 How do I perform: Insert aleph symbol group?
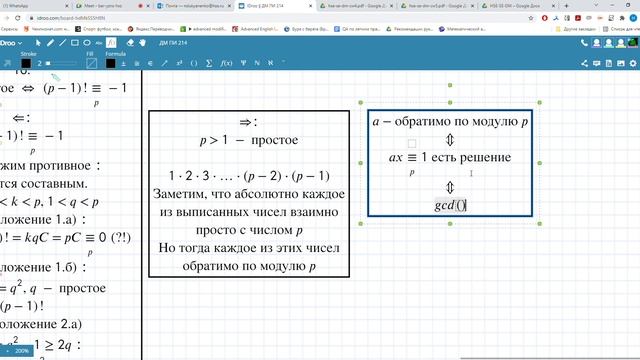pos(270,63)
